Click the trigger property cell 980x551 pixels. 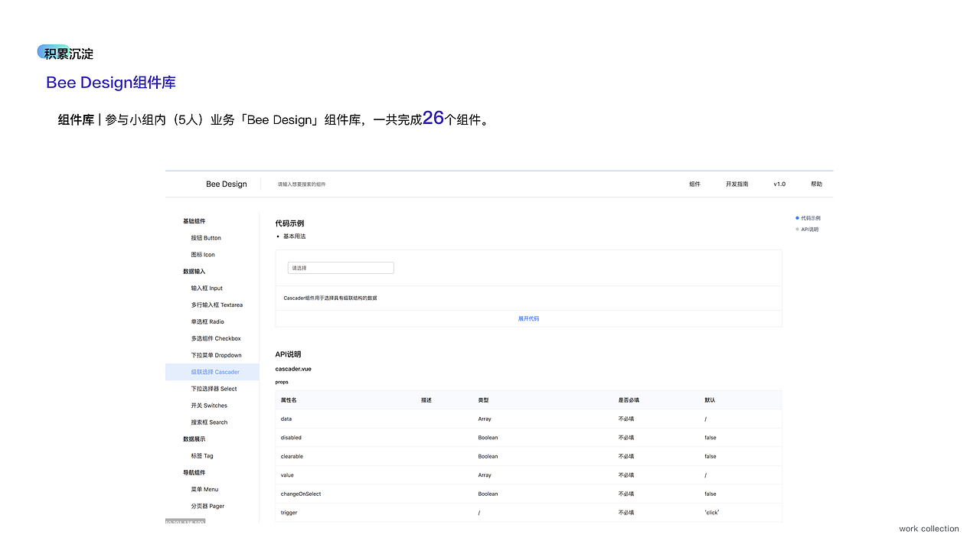pos(289,513)
